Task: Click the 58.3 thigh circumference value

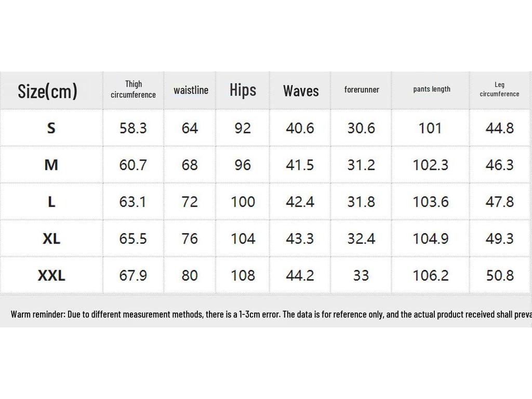Action: tap(133, 128)
